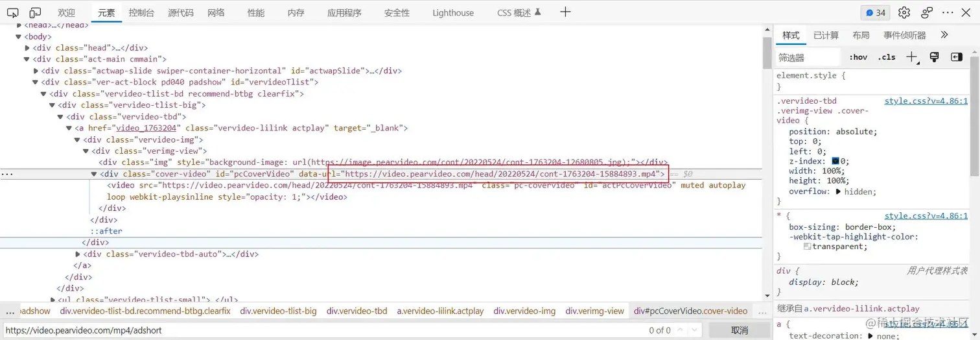Screen dimensions: 980x340
Task: Click the paintbrush rendering emulation icon
Action: (935, 57)
